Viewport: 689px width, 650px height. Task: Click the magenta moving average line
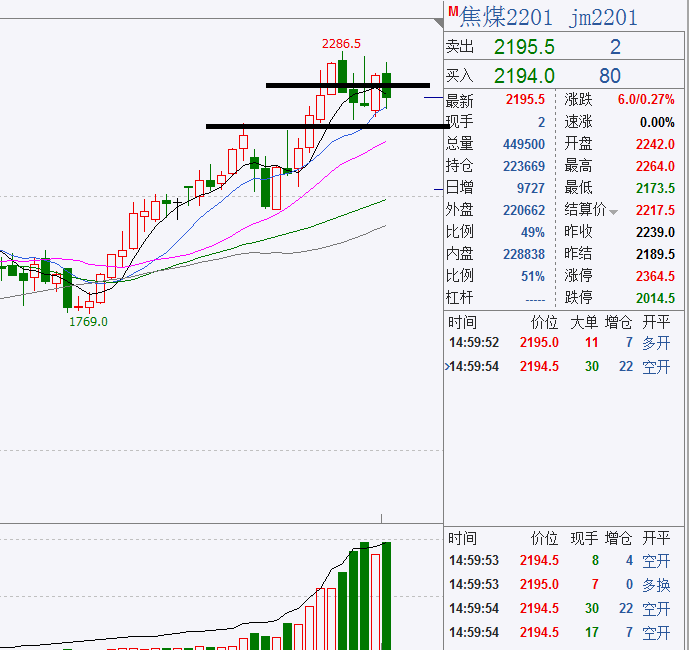[x=308, y=189]
